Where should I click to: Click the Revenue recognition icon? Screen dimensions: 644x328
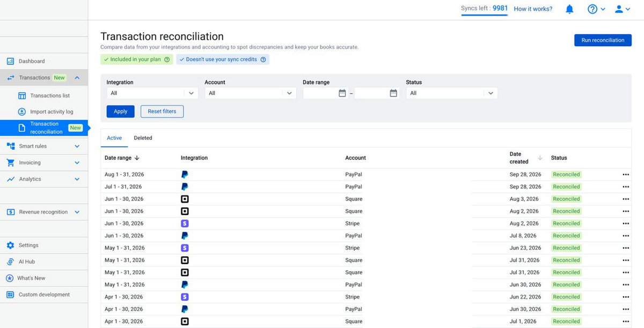point(10,212)
